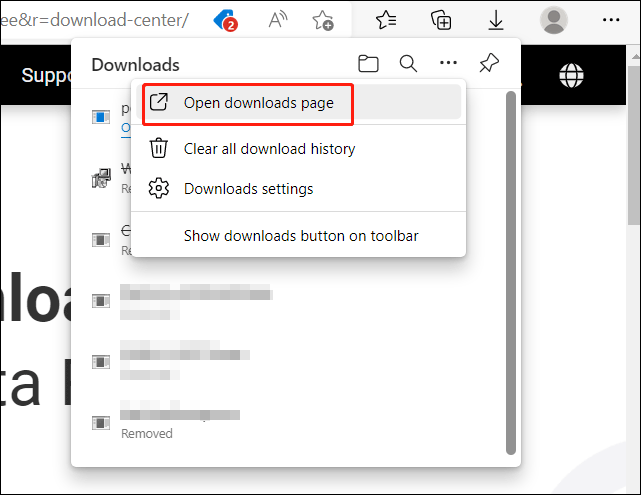This screenshot has height=495, width=641.
Task: Open the Favorites list icon in toolbar
Action: [386, 20]
